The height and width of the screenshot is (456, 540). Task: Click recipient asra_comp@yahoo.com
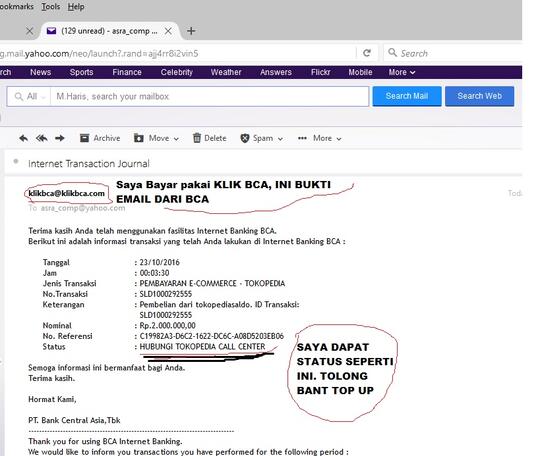tap(83, 208)
